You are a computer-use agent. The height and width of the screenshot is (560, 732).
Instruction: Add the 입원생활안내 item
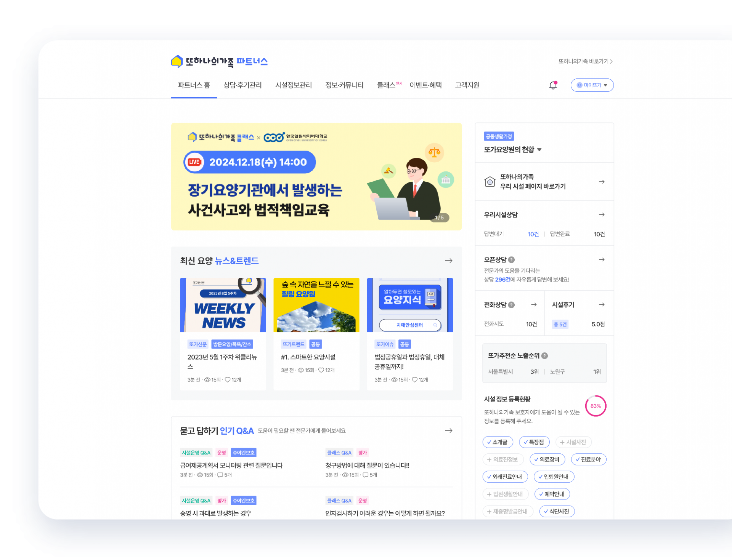tap(505, 494)
